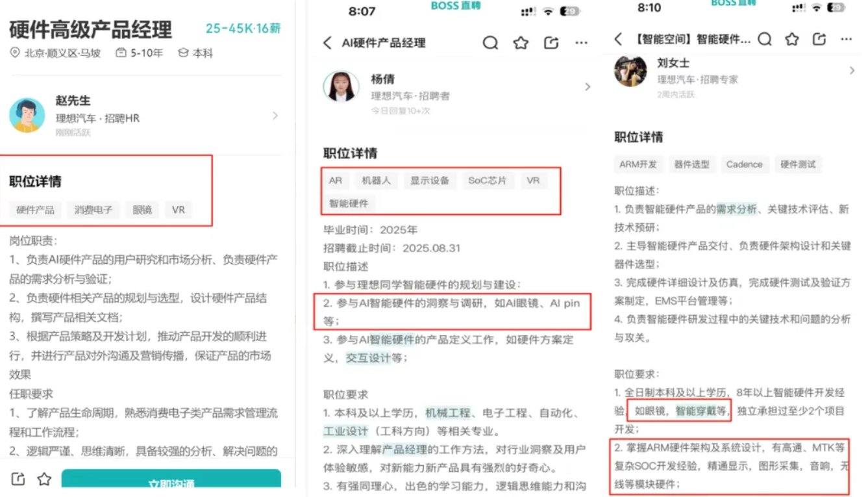
Task: Select the 硬件测试 tag
Action: coord(798,164)
